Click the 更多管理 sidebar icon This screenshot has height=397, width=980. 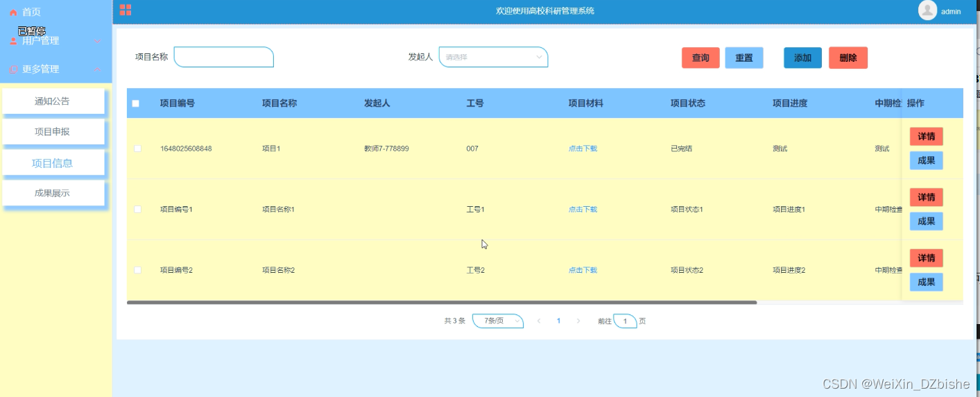point(13,69)
